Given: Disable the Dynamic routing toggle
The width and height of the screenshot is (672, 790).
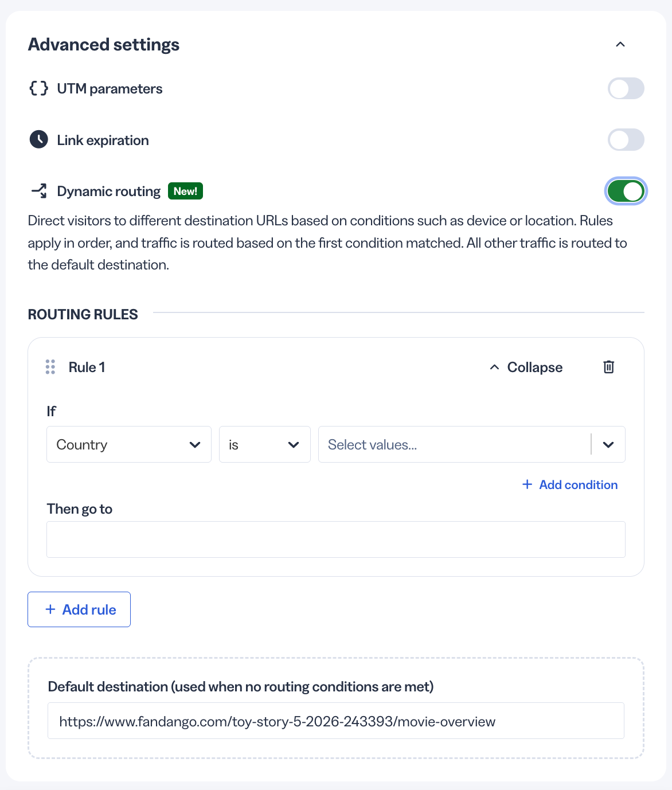Looking at the screenshot, I should (x=626, y=191).
